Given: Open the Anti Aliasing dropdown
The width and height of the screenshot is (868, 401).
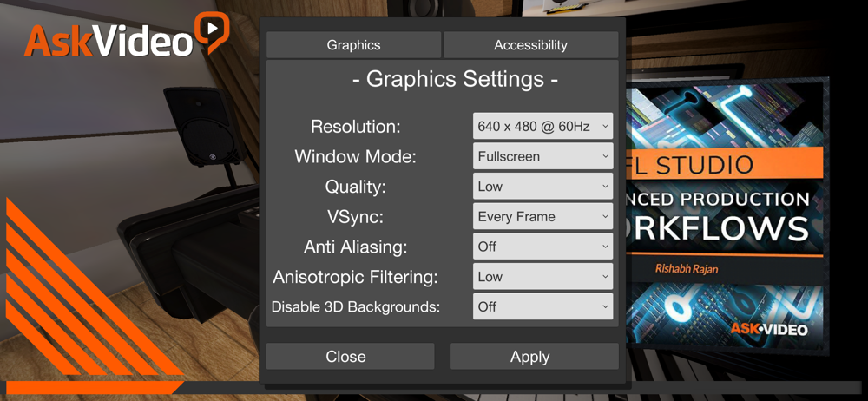Looking at the screenshot, I should click(x=542, y=247).
